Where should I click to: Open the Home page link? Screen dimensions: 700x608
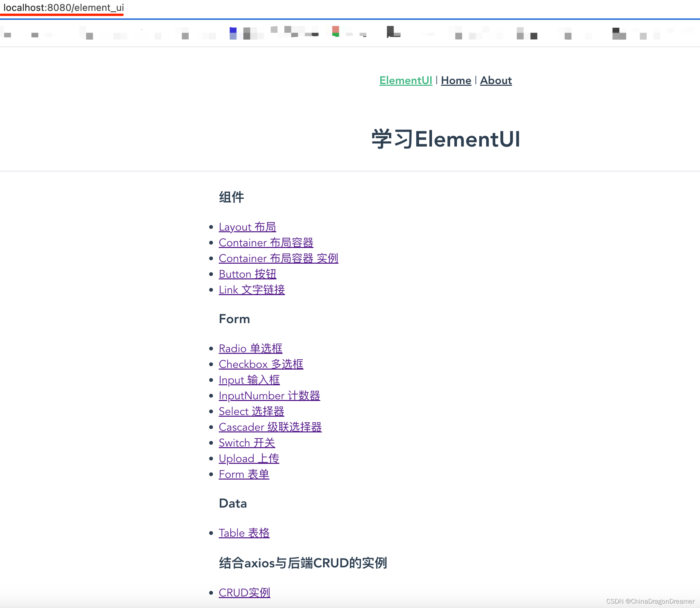click(456, 80)
